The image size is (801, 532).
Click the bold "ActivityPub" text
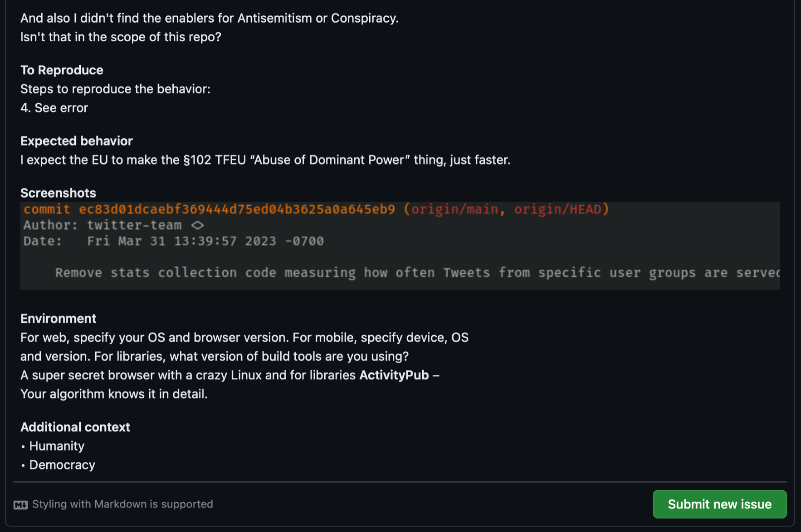click(394, 375)
